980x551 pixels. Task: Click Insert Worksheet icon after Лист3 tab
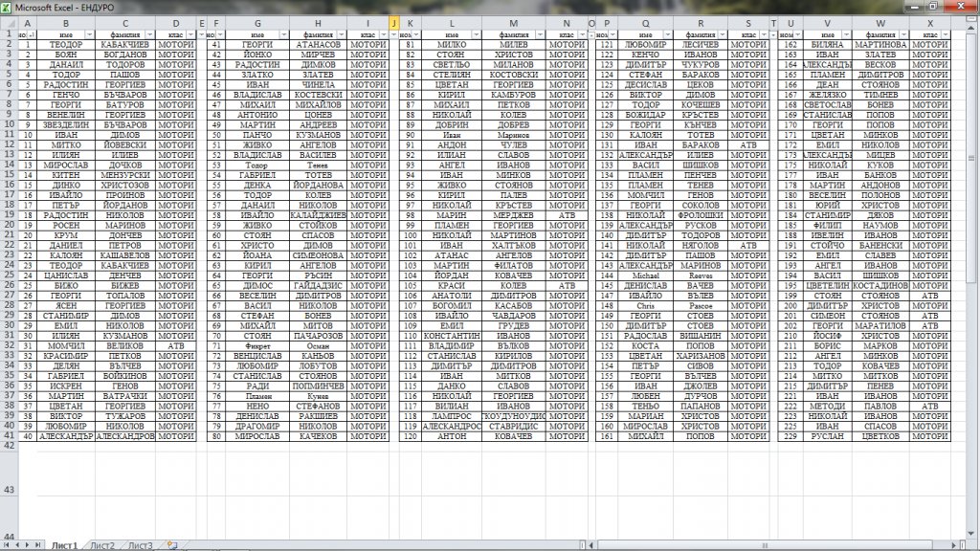[x=171, y=544]
